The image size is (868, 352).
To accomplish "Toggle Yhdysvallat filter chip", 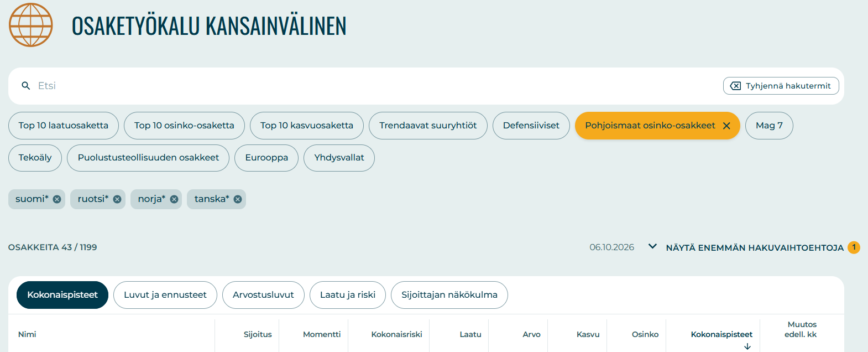I will coord(339,158).
